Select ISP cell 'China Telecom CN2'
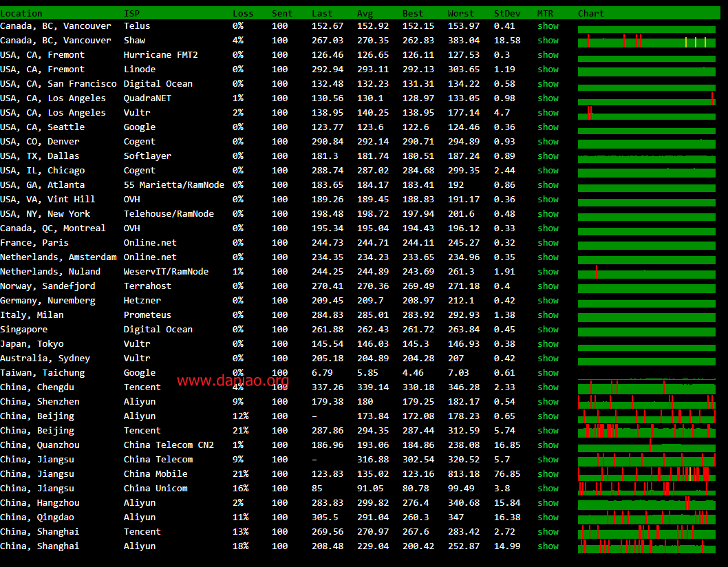 click(x=169, y=445)
